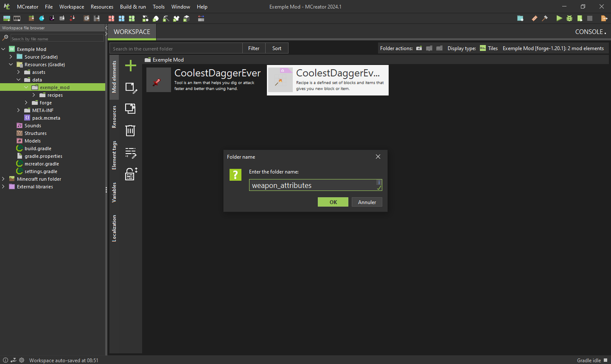Expand the Source (Gradle) tree node
611x364 pixels.
[11, 57]
